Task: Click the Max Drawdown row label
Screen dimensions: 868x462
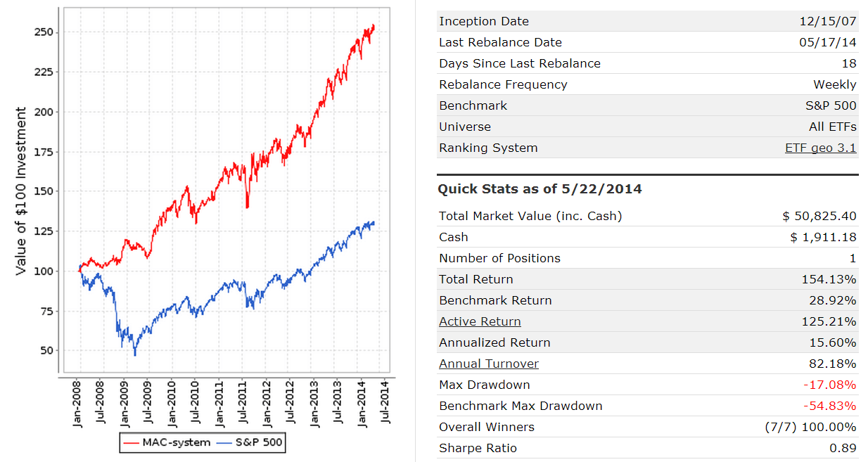Action: (x=485, y=385)
